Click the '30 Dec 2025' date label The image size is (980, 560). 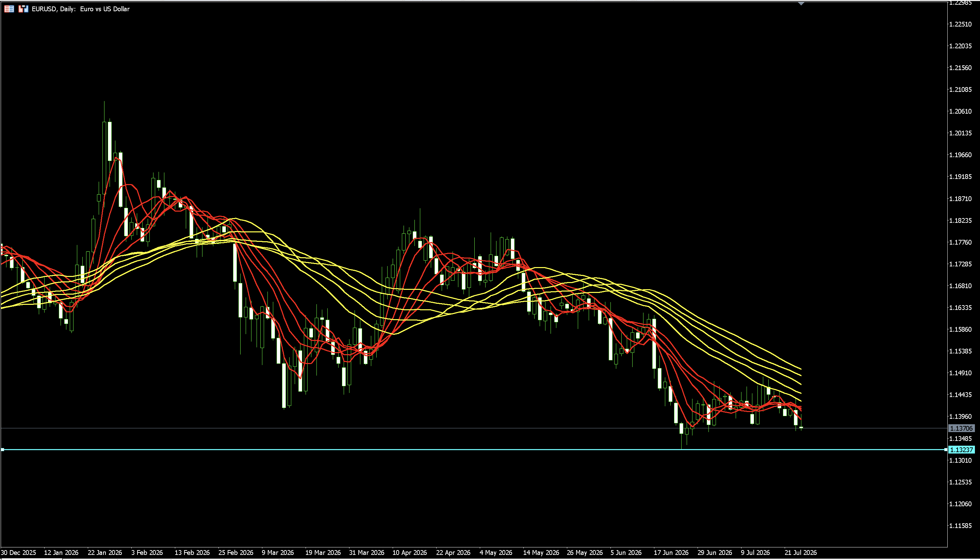tap(18, 553)
